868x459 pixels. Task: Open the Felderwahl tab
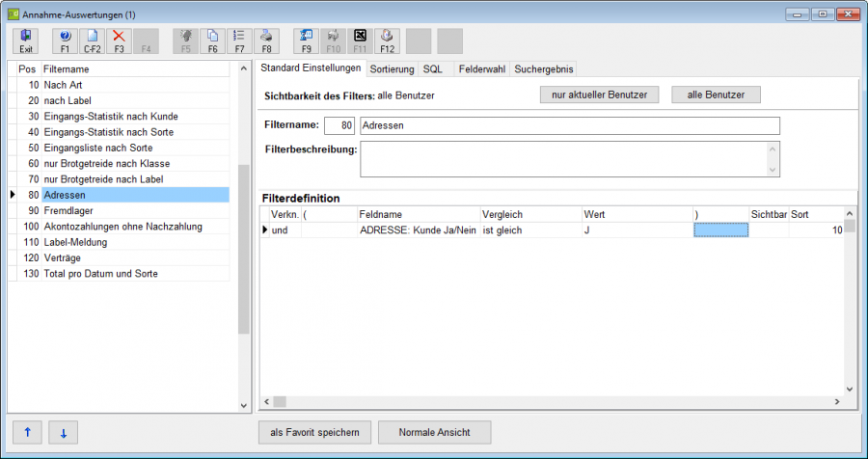(481, 69)
